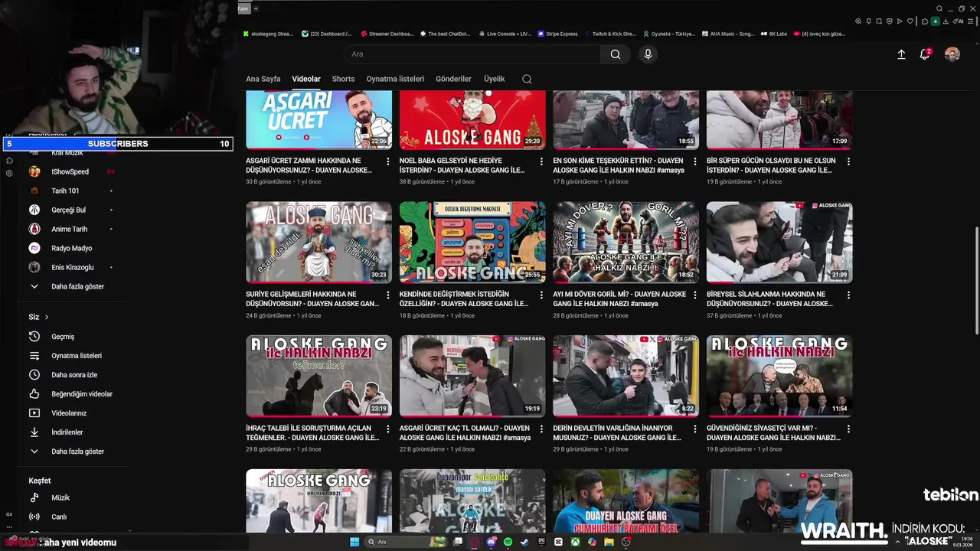This screenshot has width=980, height=551.
Task: Play the İHRAÇ TALEBİ teğmenler video thumbnail
Action: [x=318, y=376]
